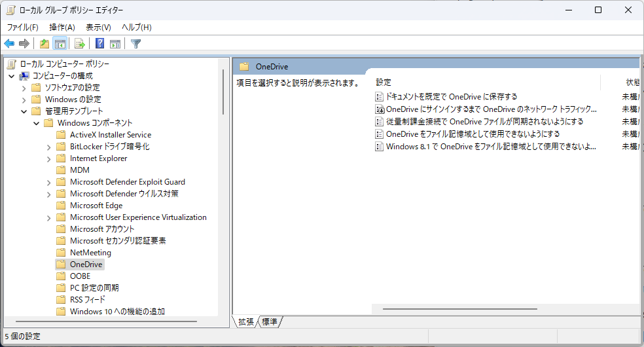644x347 pixels.
Task: Click the OOBE folder icon
Action: click(x=61, y=276)
